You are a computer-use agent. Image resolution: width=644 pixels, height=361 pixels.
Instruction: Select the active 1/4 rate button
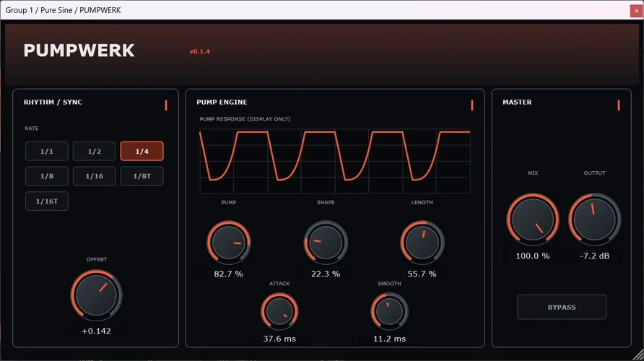(142, 151)
